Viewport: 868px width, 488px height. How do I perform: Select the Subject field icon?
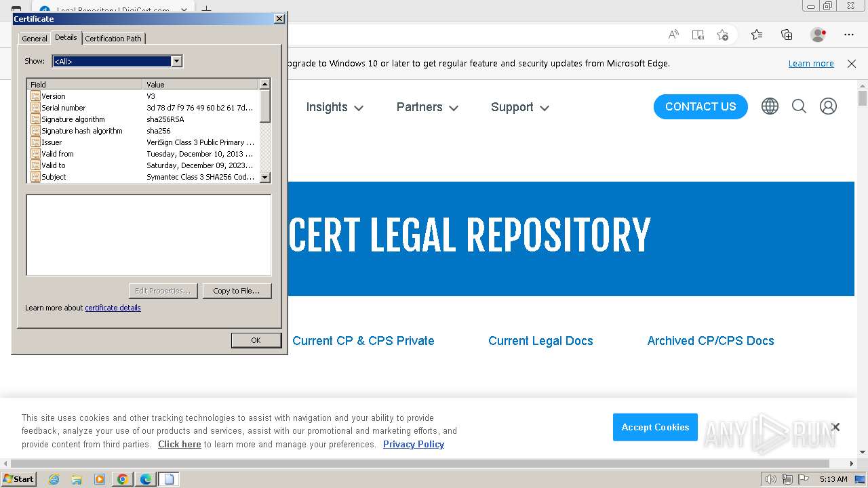35,177
